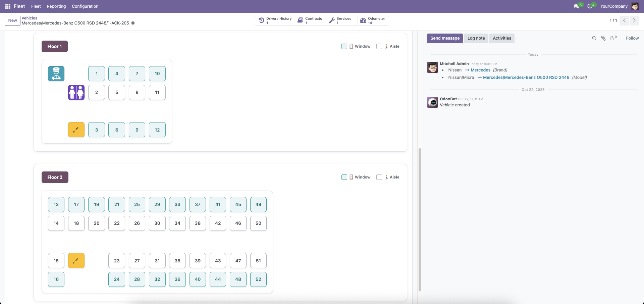Select window seat 10 on Floor 1
This screenshot has height=304, width=644.
(157, 74)
